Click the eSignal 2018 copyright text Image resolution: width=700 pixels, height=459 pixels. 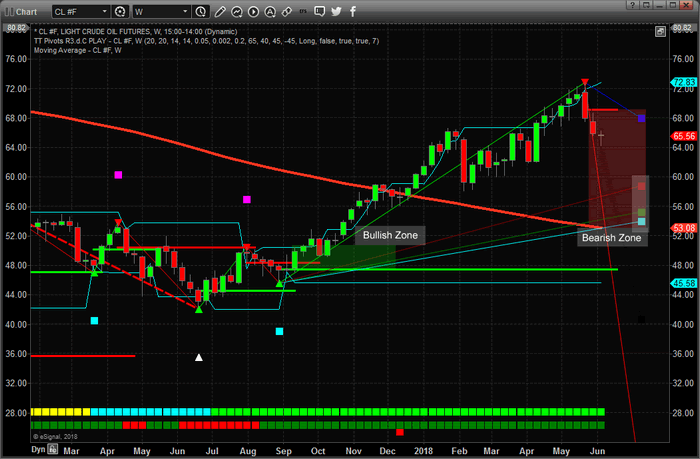pos(55,437)
